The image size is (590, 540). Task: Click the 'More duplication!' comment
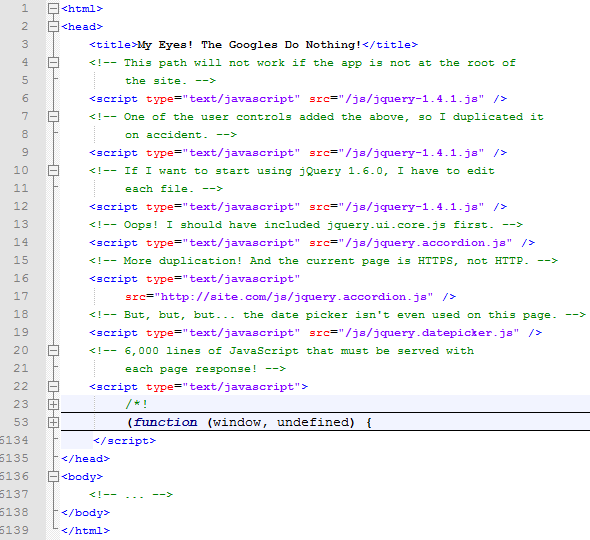coord(323,261)
